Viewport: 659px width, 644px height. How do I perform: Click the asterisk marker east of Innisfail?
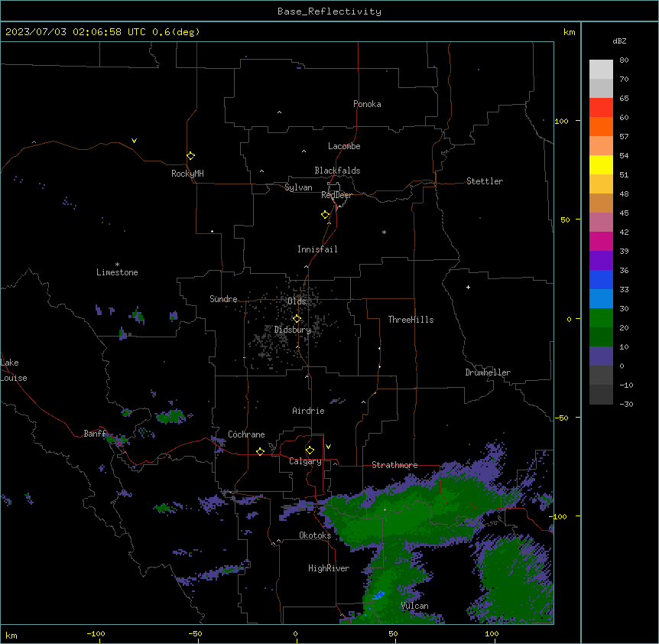tap(384, 232)
